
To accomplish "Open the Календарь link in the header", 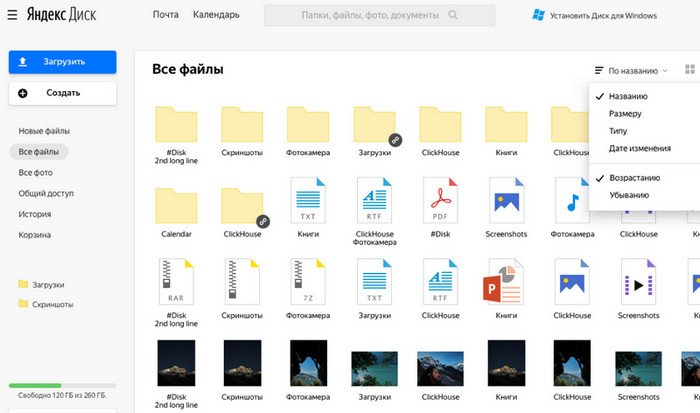I will (216, 15).
